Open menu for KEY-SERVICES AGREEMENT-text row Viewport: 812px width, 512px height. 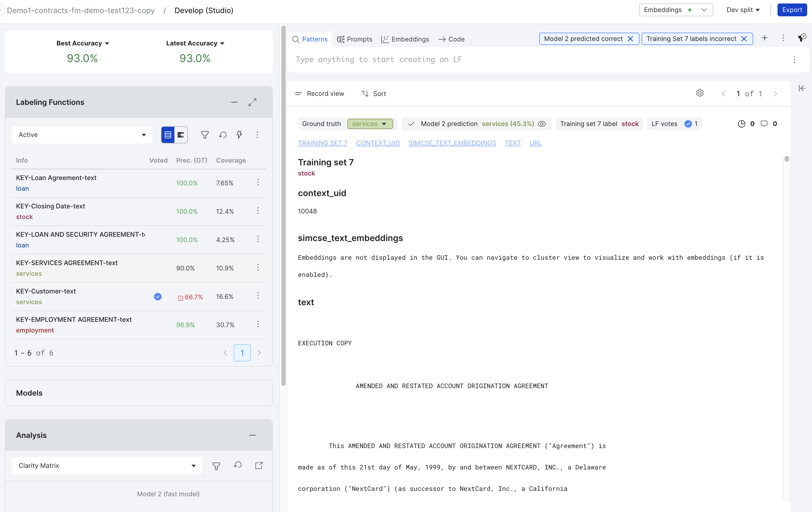click(x=258, y=268)
